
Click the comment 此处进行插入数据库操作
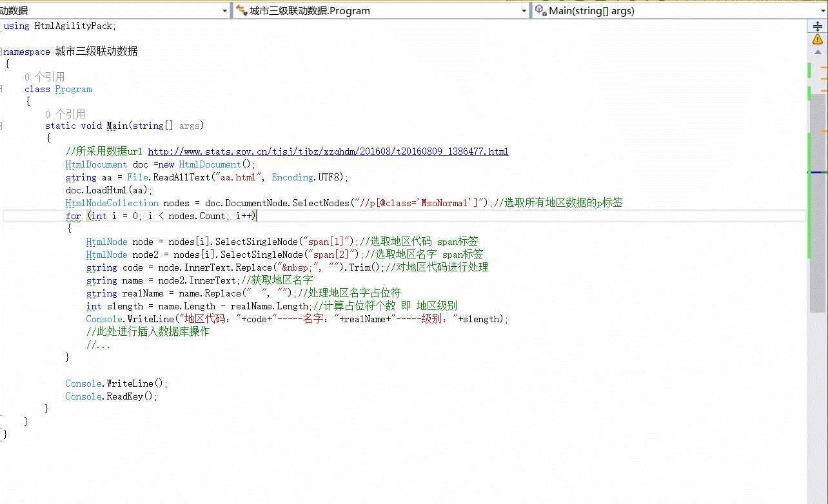153,332
